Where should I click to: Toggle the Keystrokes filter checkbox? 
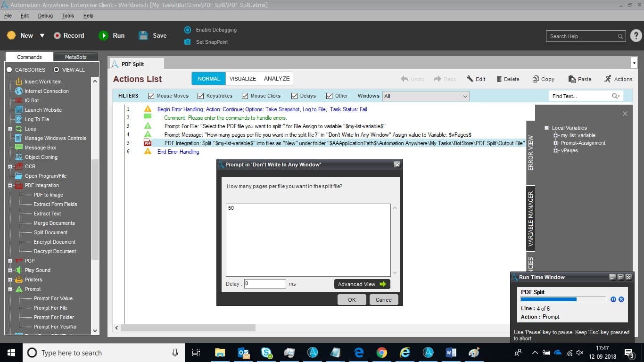(200, 96)
